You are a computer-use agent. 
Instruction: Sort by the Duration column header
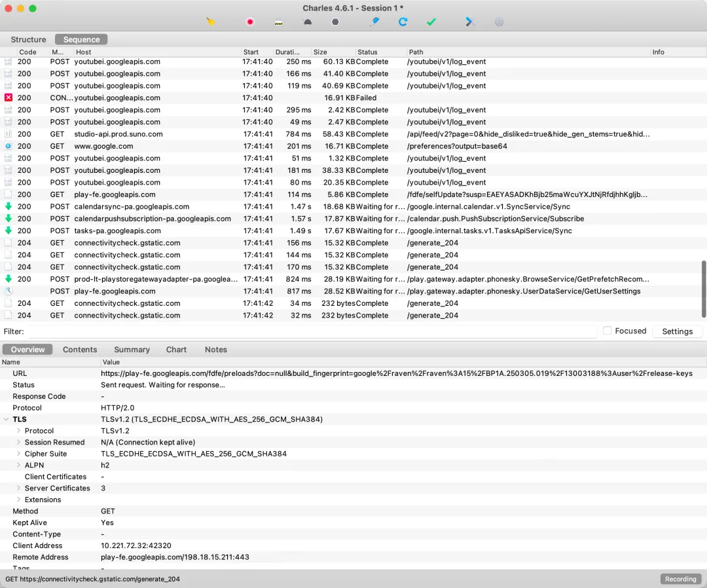292,52
